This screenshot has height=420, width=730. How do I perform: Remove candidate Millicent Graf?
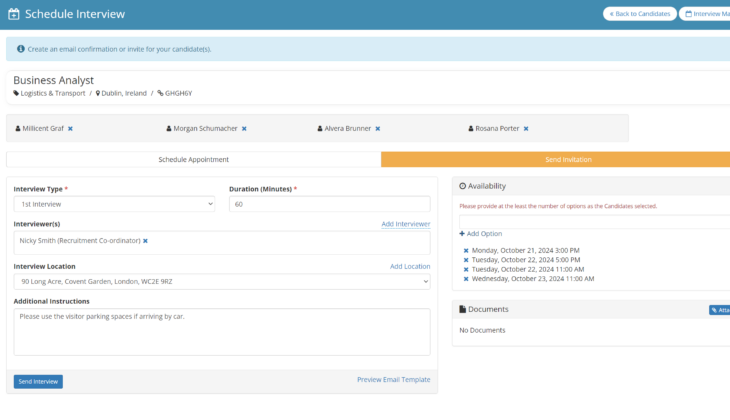point(70,129)
